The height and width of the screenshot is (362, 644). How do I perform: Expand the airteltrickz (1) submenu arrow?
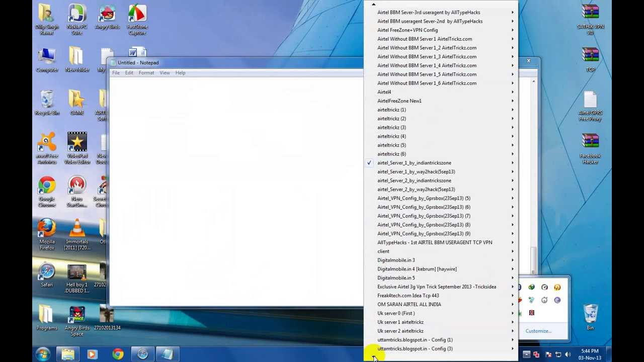pyautogui.click(x=513, y=110)
